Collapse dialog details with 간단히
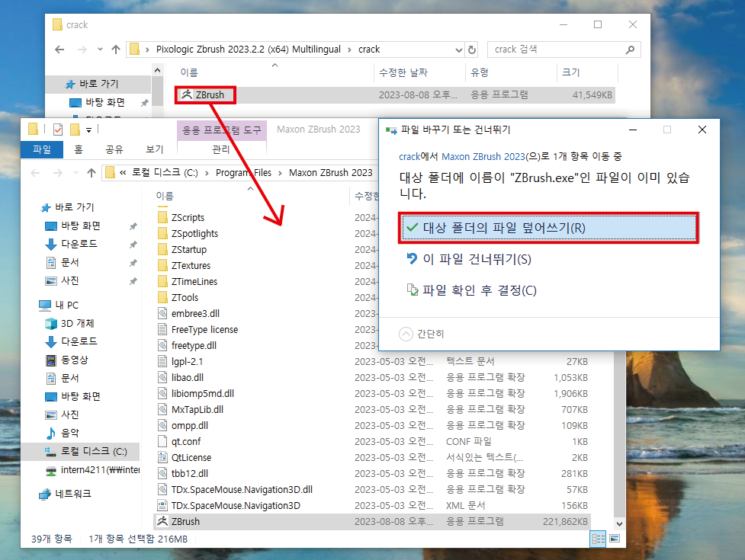Image resolution: width=745 pixels, height=560 pixels. point(422,334)
